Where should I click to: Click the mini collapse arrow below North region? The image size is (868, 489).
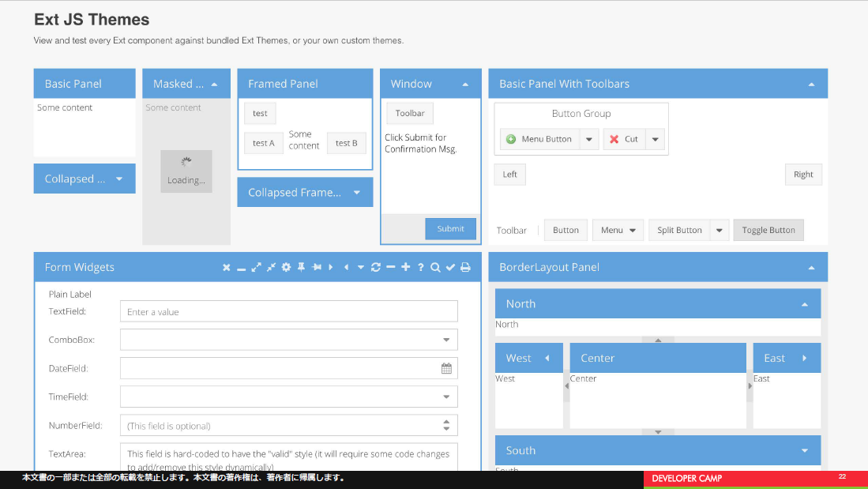pos(658,340)
